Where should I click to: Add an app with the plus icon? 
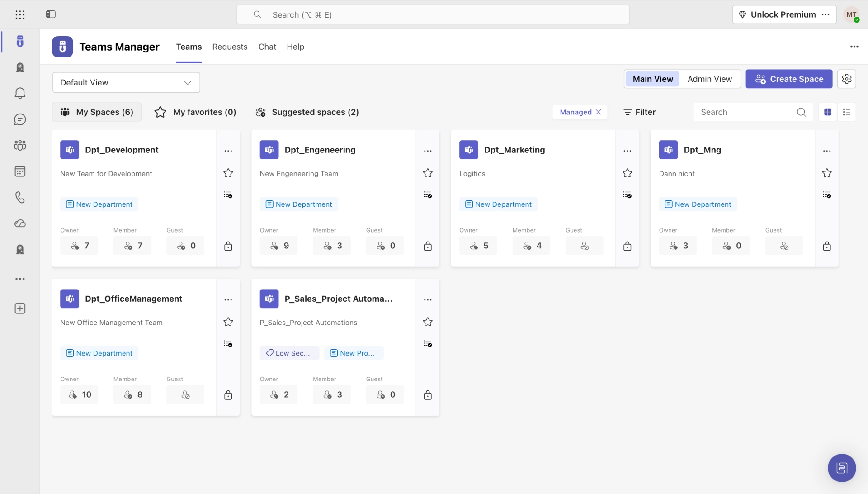click(20, 309)
